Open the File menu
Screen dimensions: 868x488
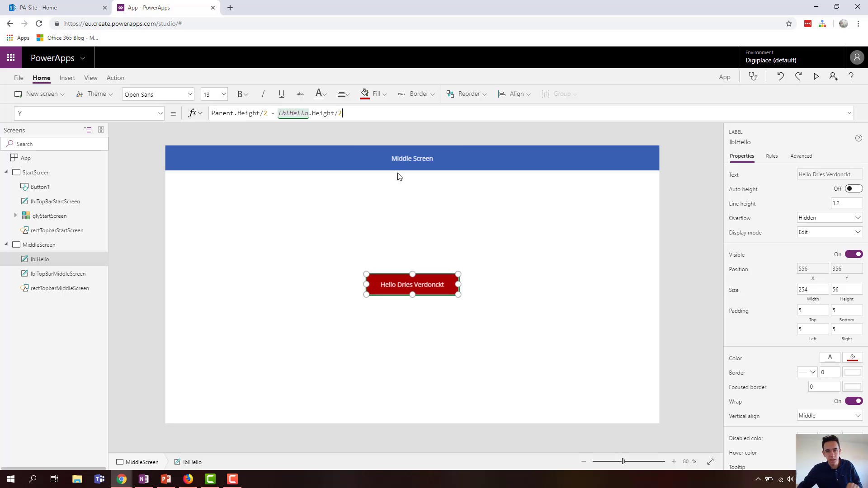click(19, 78)
